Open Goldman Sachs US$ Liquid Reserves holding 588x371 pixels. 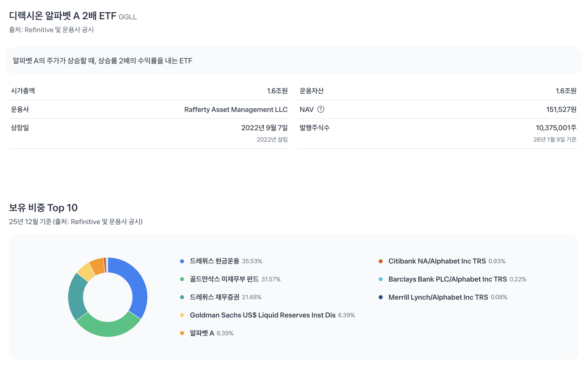[x=262, y=315]
